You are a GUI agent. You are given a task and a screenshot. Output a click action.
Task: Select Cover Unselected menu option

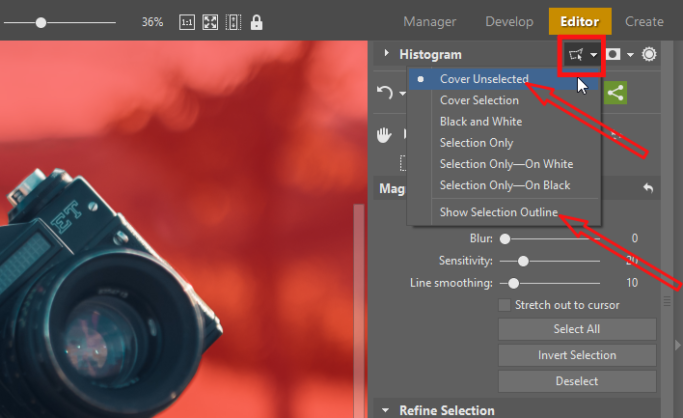[x=504, y=79]
